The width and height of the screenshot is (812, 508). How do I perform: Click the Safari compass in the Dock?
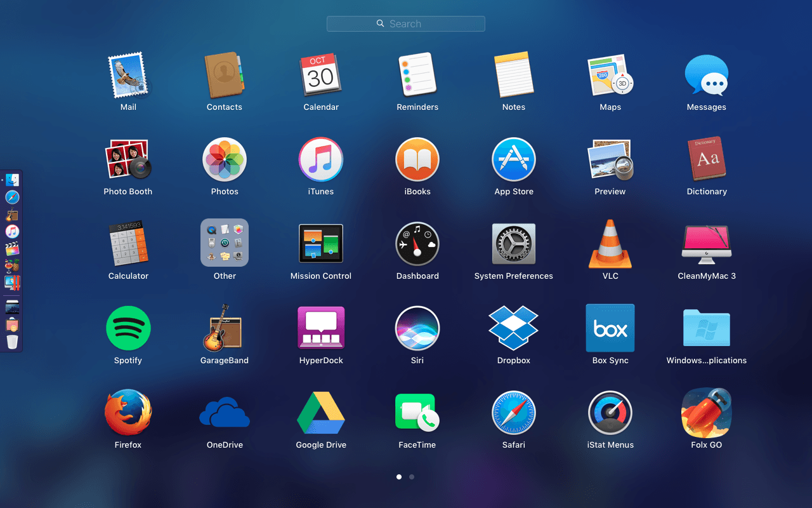coord(12,197)
